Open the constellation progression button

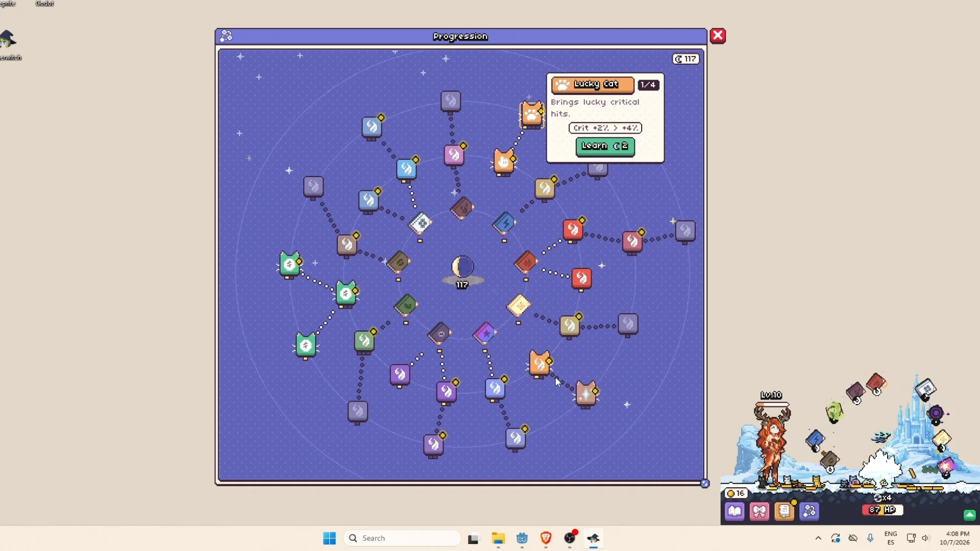[810, 511]
